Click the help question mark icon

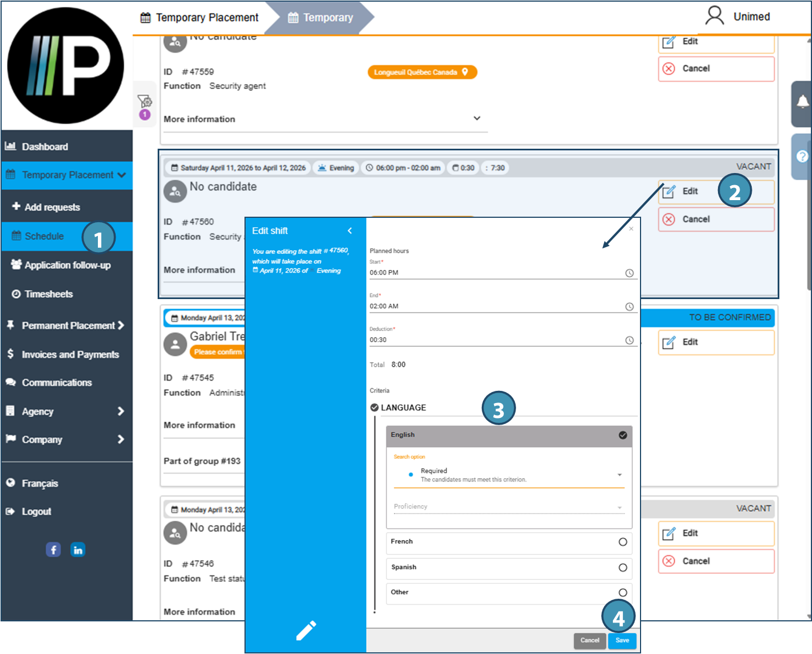pyautogui.click(x=802, y=156)
